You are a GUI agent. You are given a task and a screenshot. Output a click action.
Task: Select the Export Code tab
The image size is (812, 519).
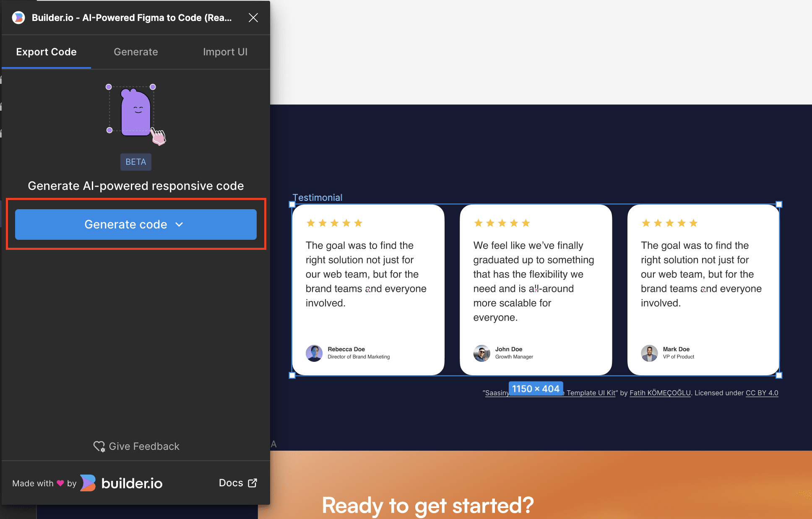click(46, 52)
